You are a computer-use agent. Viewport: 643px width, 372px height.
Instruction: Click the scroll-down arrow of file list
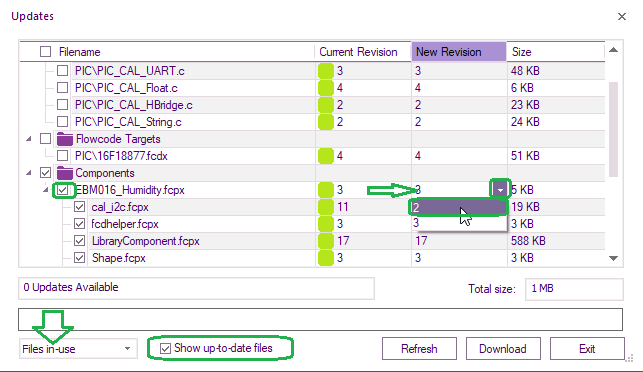tap(613, 258)
